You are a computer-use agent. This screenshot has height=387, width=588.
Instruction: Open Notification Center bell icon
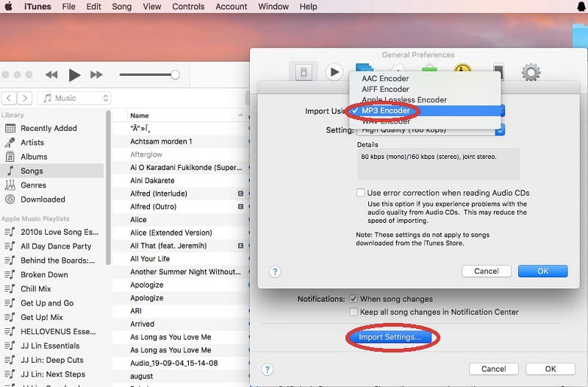pos(581,7)
